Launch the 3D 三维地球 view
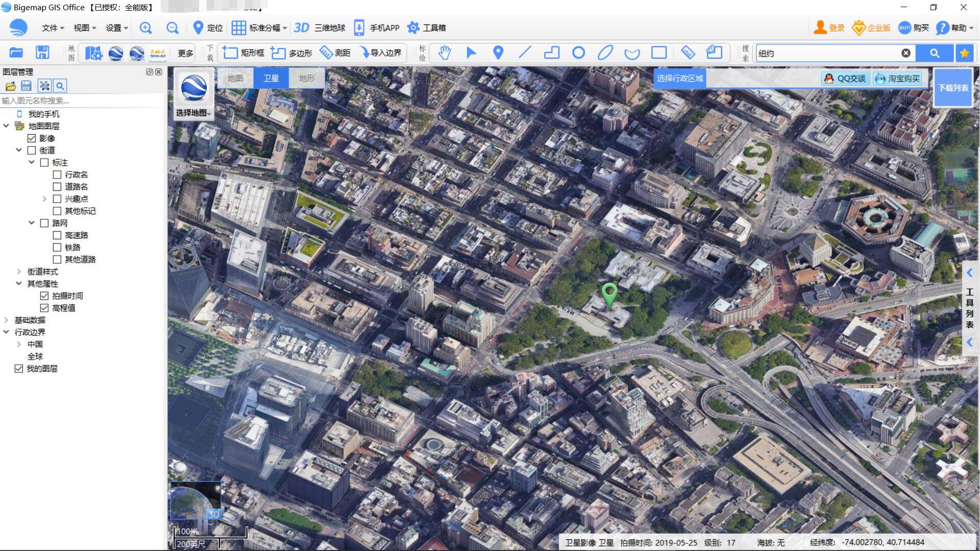 320,28
